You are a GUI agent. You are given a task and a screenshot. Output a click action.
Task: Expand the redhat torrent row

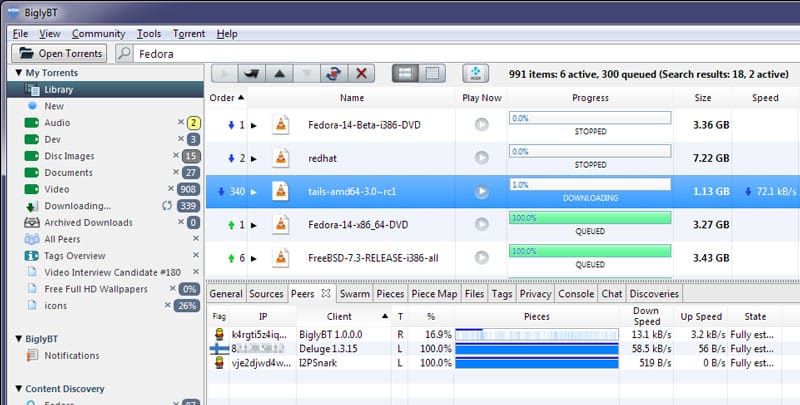coord(254,159)
